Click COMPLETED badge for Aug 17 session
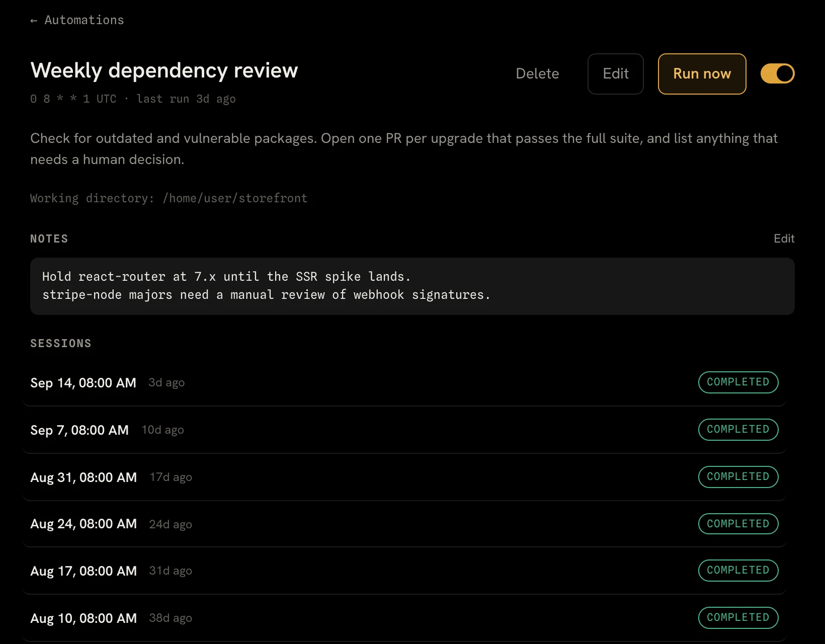The height and width of the screenshot is (644, 825). coord(738,571)
